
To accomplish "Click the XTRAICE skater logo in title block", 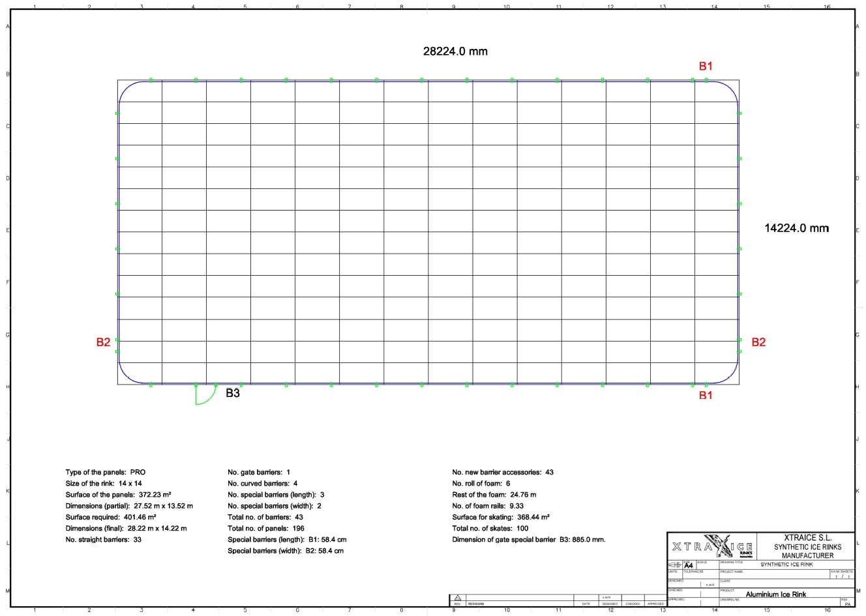I will click(x=720, y=545).
